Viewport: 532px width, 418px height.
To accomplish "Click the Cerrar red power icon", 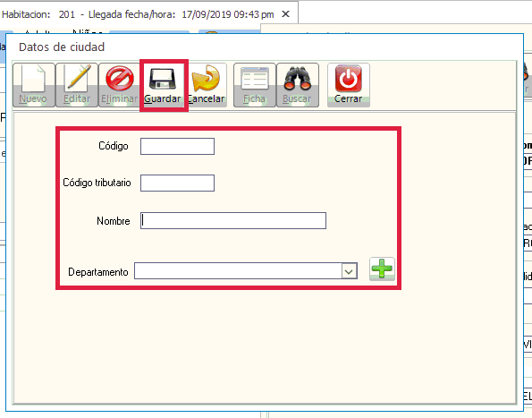I will coord(349,79).
